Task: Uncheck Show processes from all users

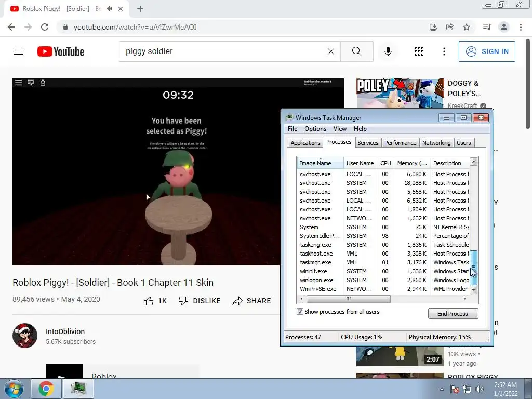Action: click(x=300, y=312)
